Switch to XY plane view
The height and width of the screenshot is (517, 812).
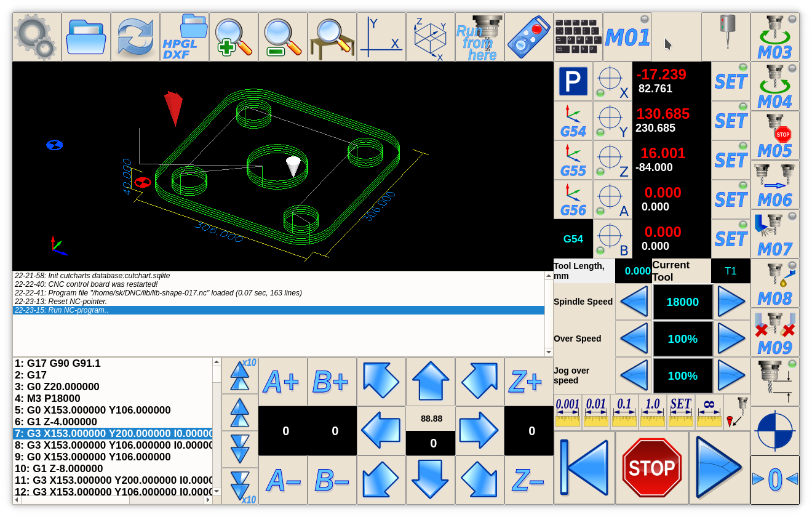pos(381,37)
